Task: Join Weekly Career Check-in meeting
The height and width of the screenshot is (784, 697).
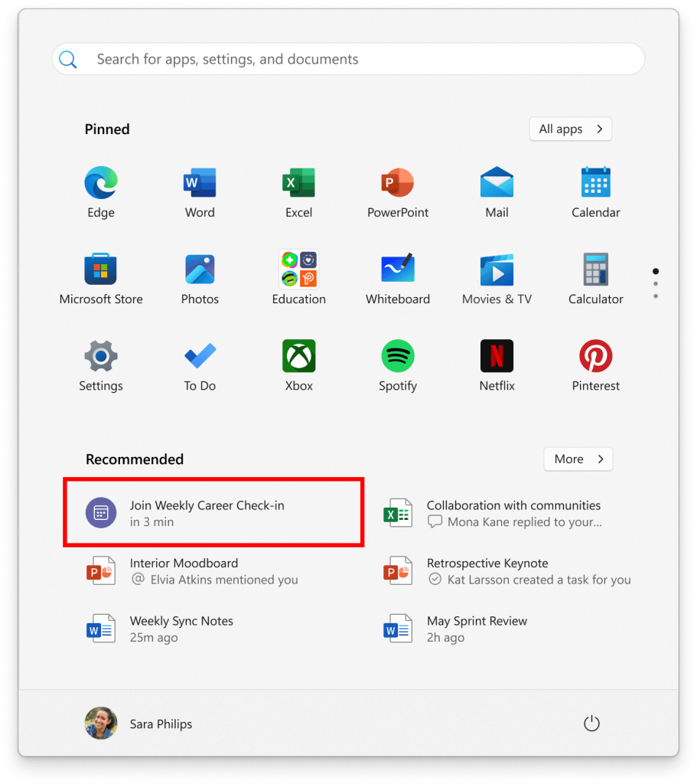Action: (x=213, y=512)
